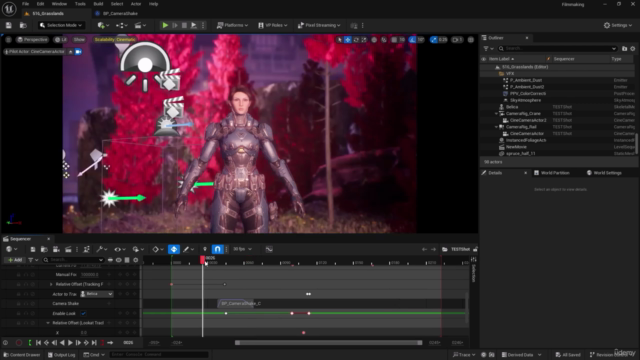Click the Sequencer timeline horizontal scrollbar
The width and height of the screenshot is (640, 360).
(x=329, y=343)
